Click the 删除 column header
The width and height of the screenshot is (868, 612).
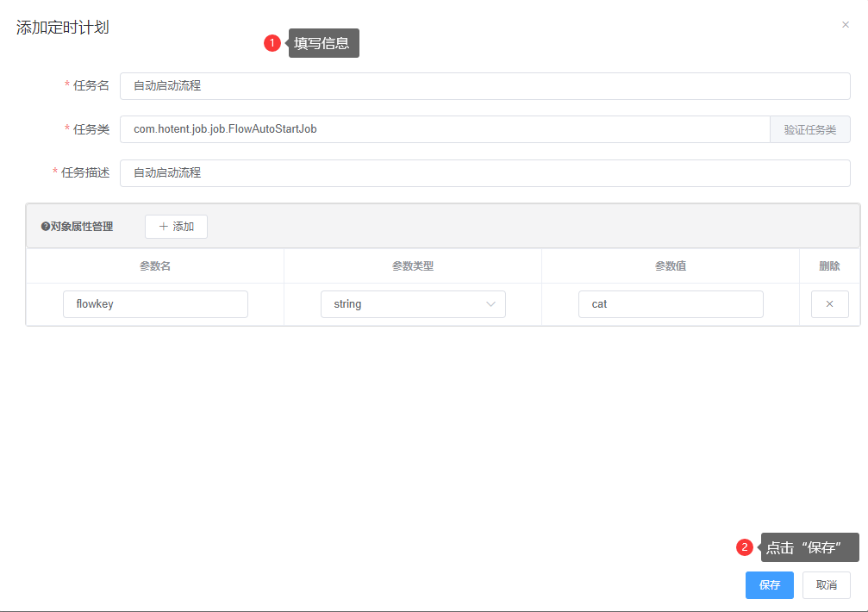point(829,266)
